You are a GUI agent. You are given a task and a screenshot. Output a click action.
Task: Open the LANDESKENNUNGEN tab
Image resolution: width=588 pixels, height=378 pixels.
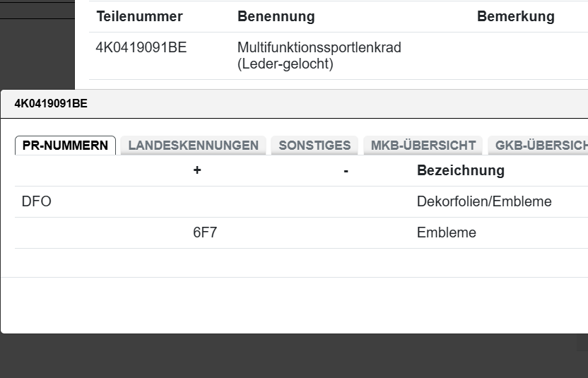pyautogui.click(x=193, y=146)
